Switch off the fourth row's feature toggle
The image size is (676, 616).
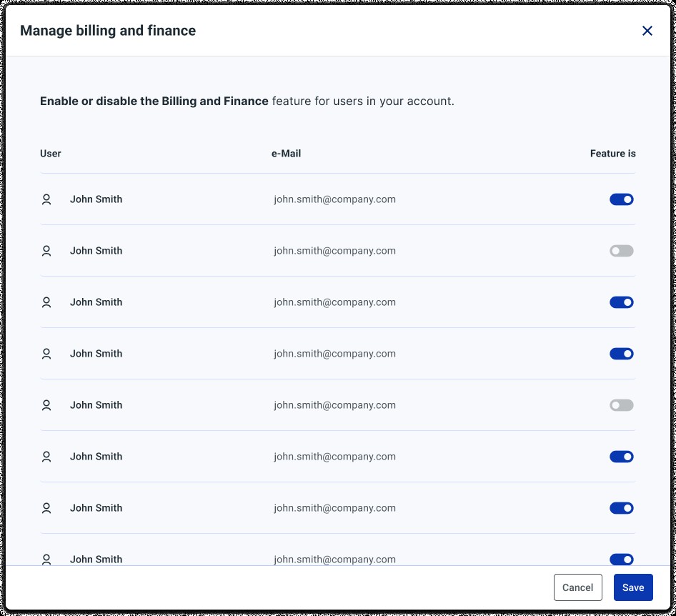coord(621,354)
